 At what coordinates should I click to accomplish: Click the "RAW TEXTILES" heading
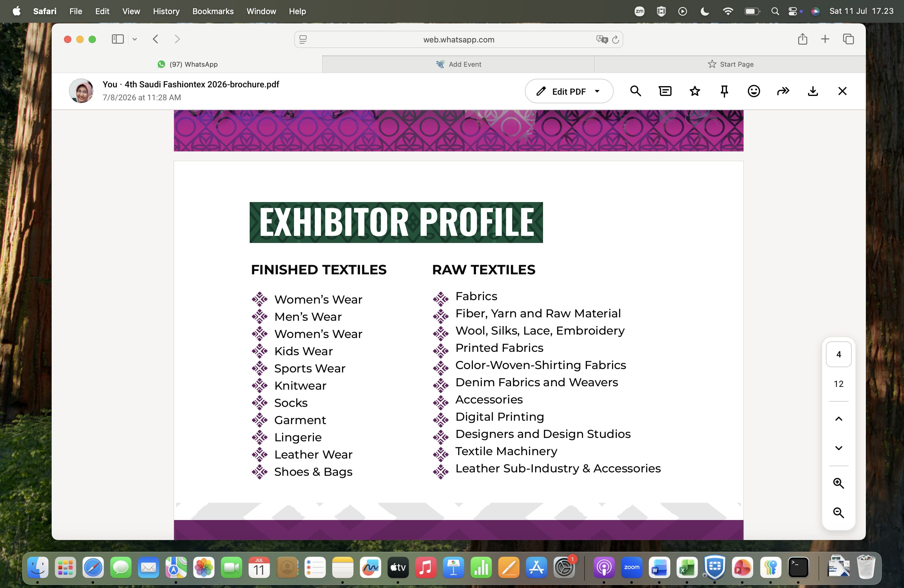point(484,270)
